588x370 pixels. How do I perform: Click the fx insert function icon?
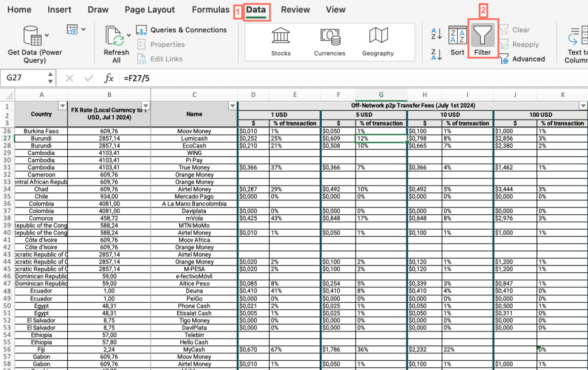[109, 78]
